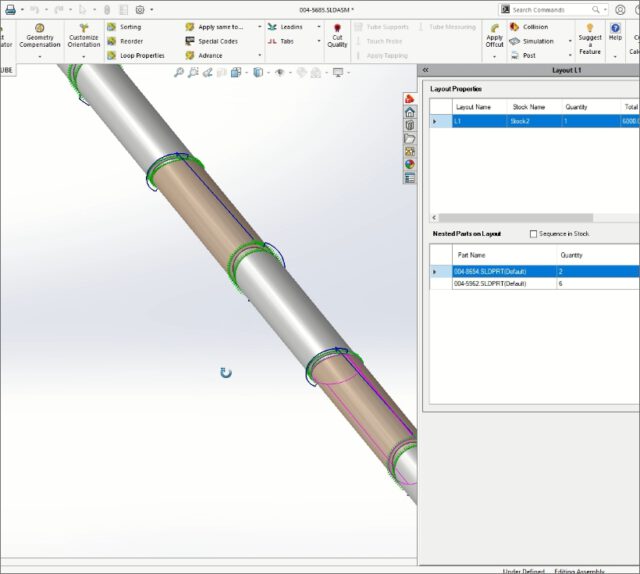Viewport: 640px width, 574px height.
Task: Expand Apply same to... dropdown arrow
Action: pyautogui.click(x=260, y=27)
